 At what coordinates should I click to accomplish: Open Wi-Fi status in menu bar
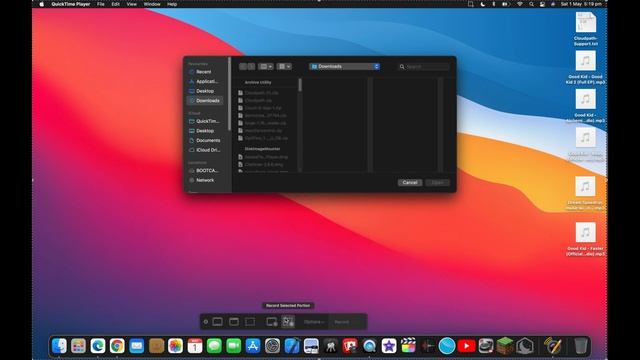coord(520,4)
